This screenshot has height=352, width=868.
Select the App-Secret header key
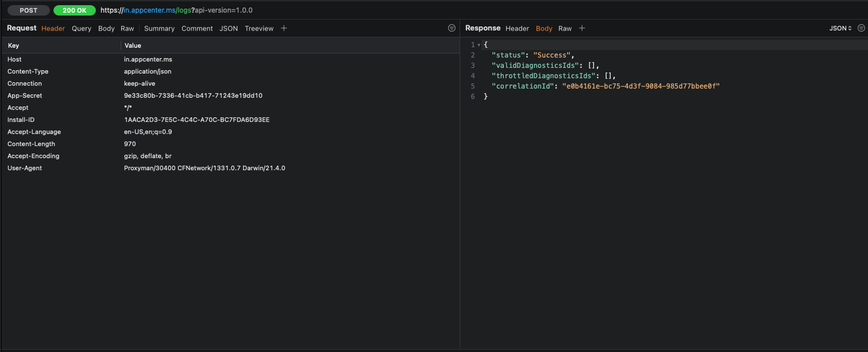[25, 95]
